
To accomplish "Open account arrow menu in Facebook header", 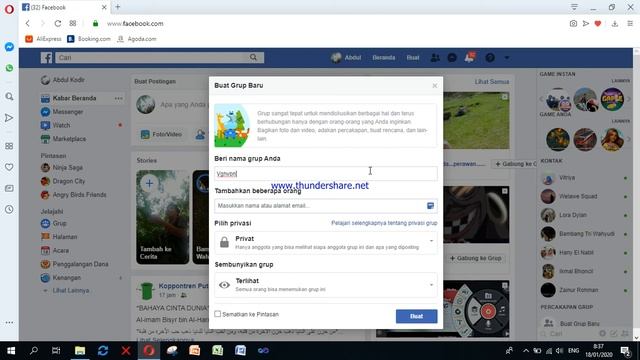I will 507,58.
